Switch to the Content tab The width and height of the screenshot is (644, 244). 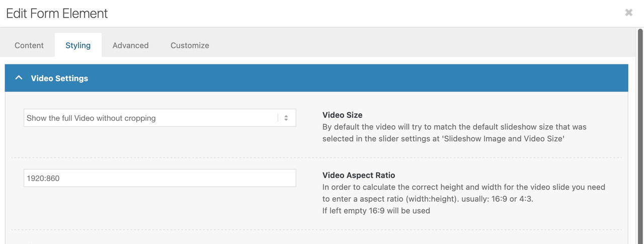click(x=29, y=45)
